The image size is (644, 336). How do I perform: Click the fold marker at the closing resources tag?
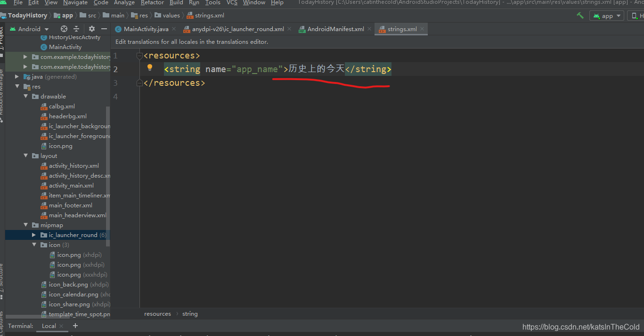tap(139, 83)
